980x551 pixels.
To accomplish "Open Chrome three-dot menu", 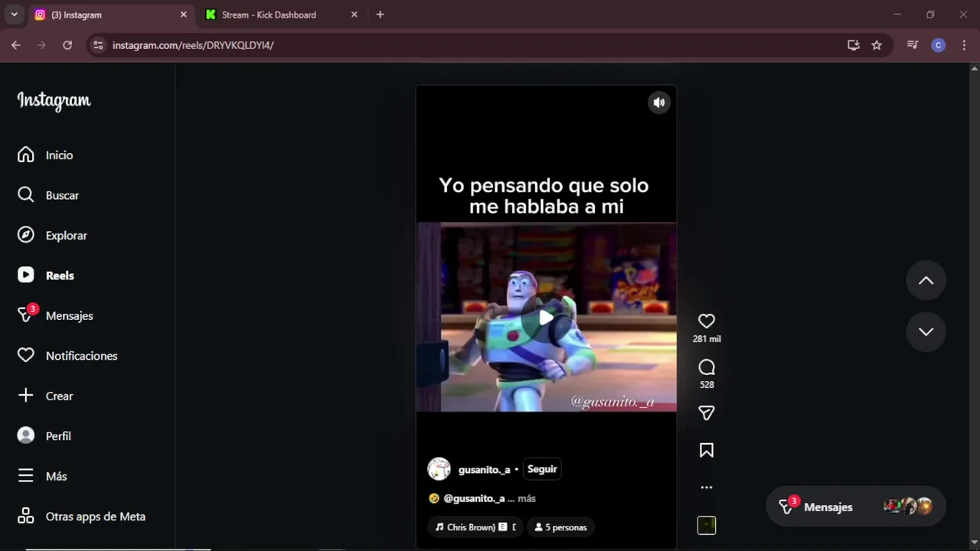I will [964, 45].
